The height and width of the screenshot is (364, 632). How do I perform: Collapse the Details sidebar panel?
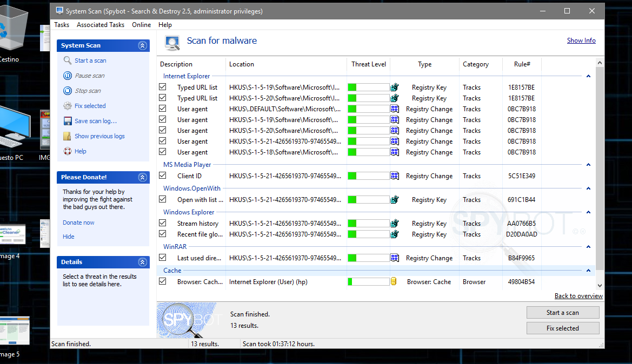point(142,262)
